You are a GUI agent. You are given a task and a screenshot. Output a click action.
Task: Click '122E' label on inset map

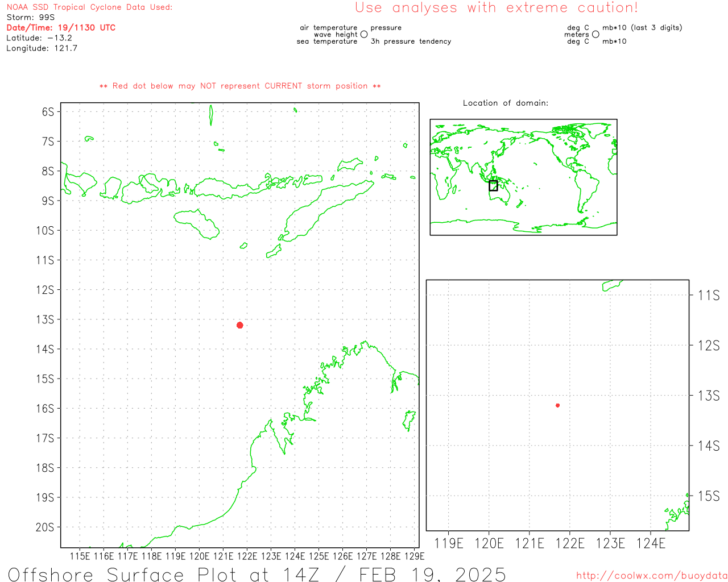570,543
